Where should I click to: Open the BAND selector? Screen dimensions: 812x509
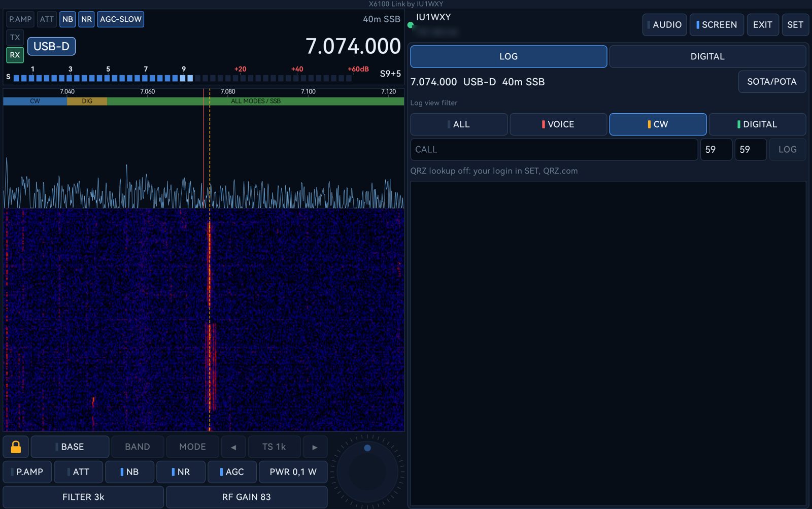pyautogui.click(x=138, y=447)
